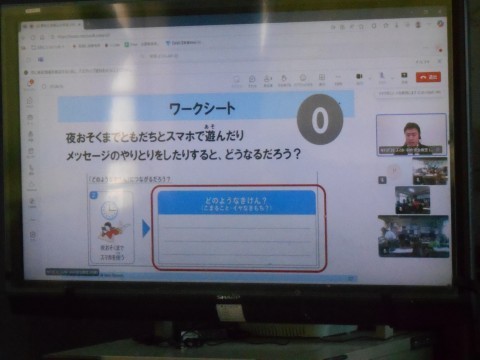Open the calls icon in Teams sidebar
Viewport: 480px width, 360px height.
coord(31,168)
